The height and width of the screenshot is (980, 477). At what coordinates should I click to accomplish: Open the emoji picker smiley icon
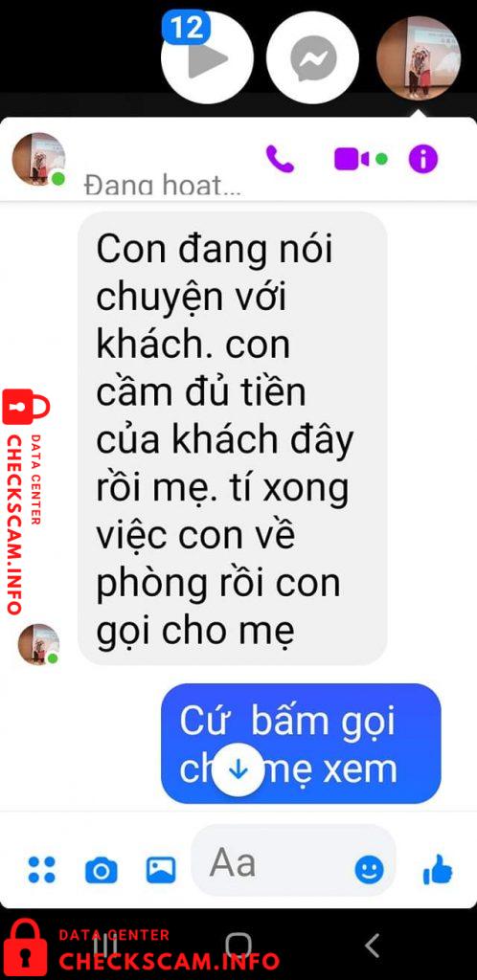pos(369,869)
